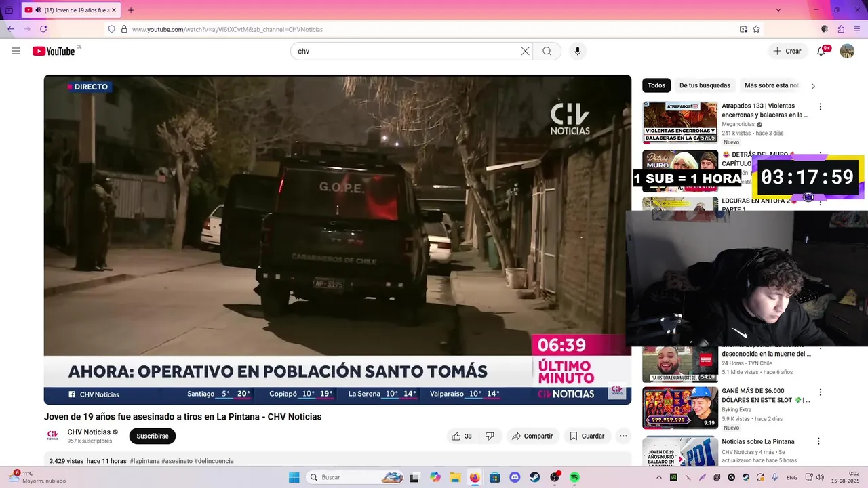Select De tus búsquedas chip
The height and width of the screenshot is (488, 868).
click(x=705, y=85)
